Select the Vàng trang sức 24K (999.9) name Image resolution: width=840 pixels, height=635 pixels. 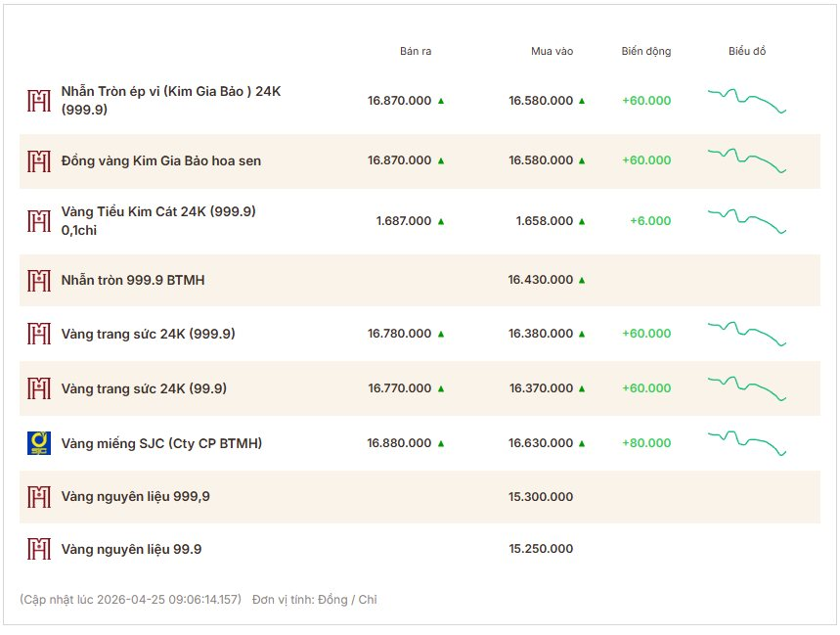[x=148, y=334]
